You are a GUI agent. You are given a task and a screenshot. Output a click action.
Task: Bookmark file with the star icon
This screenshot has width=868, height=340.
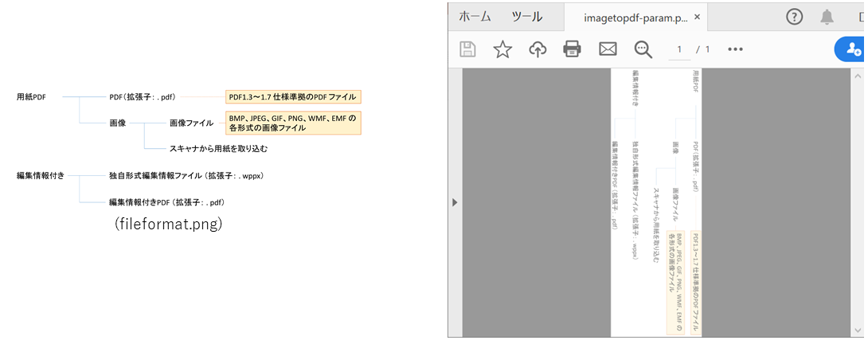pos(502,49)
